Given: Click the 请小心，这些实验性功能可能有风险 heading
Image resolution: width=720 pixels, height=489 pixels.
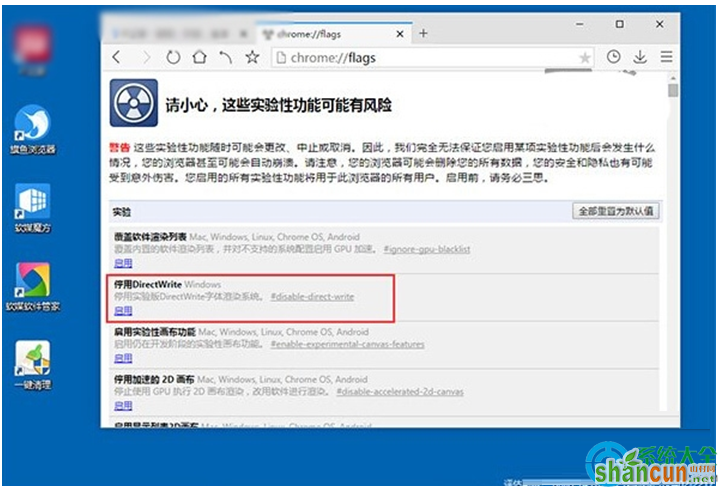Looking at the screenshot, I should click(x=279, y=105).
